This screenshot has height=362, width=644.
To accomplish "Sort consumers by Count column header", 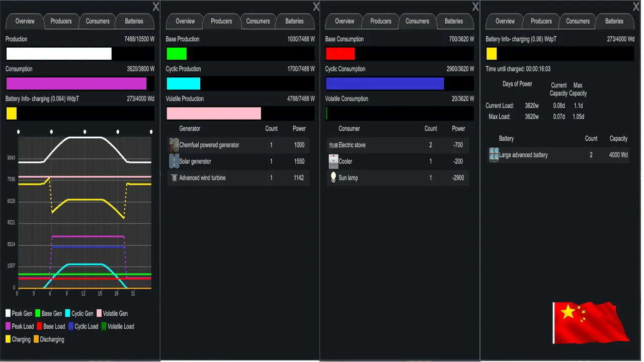I will point(431,129).
